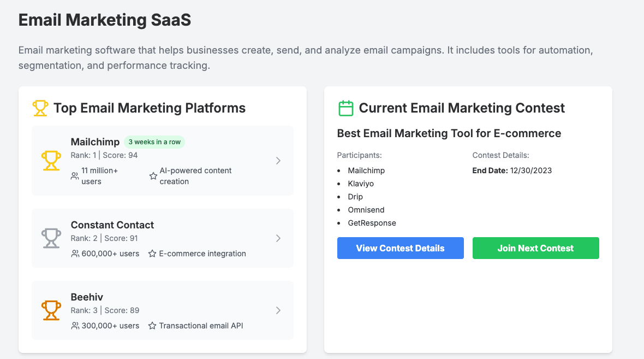Select Mailchimp in the Participants list
Screen dimensions: 644x359
point(366,170)
